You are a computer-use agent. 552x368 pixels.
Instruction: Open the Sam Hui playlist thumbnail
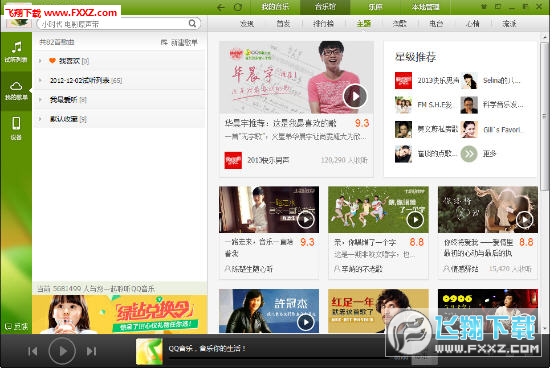point(269,311)
